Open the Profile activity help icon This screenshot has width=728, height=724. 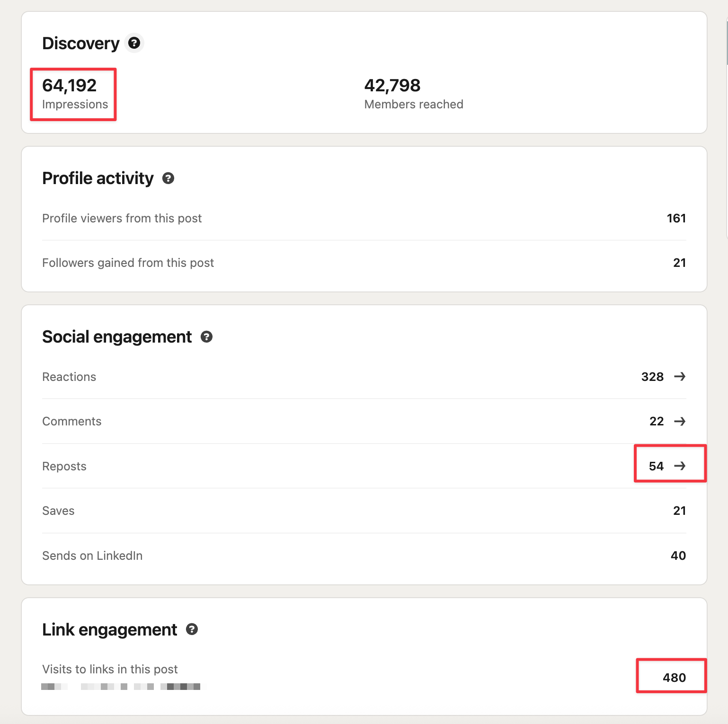(168, 178)
